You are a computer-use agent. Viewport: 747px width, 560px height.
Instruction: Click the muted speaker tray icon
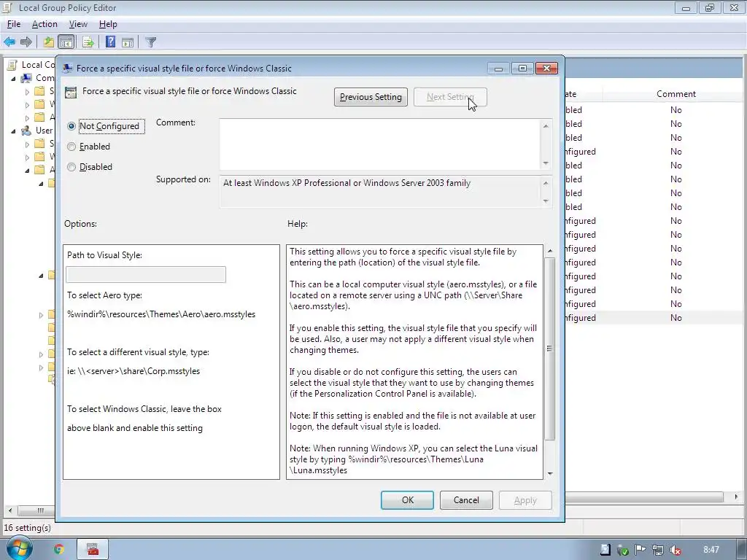coord(675,550)
